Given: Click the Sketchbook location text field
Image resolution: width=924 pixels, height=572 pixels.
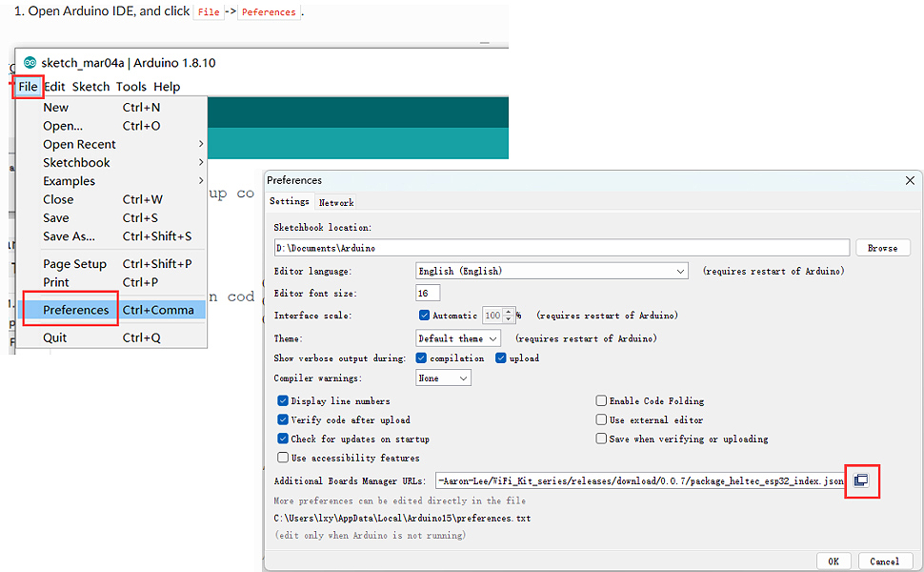Looking at the screenshot, I should 561,248.
